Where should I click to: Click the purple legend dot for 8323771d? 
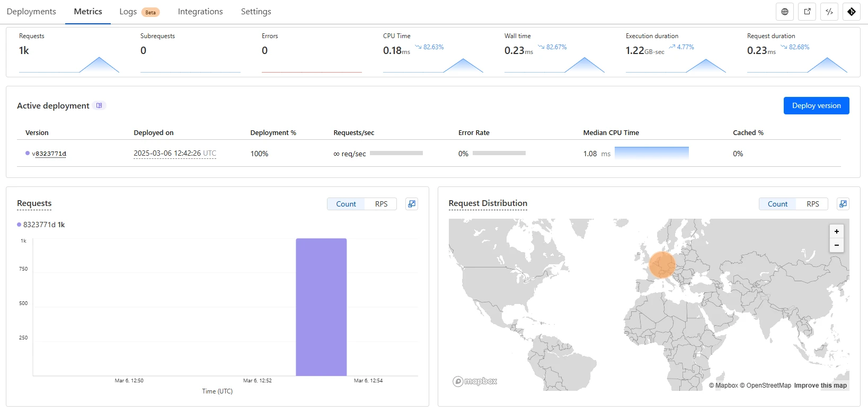pyautogui.click(x=19, y=225)
